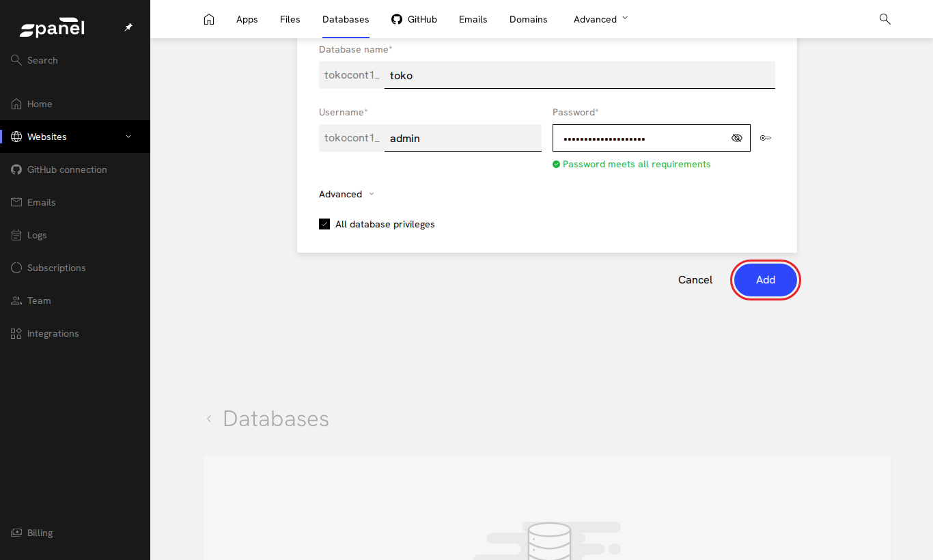Uncheck All database privileges checkbox
The height and width of the screenshot is (560, 933).
[324, 224]
